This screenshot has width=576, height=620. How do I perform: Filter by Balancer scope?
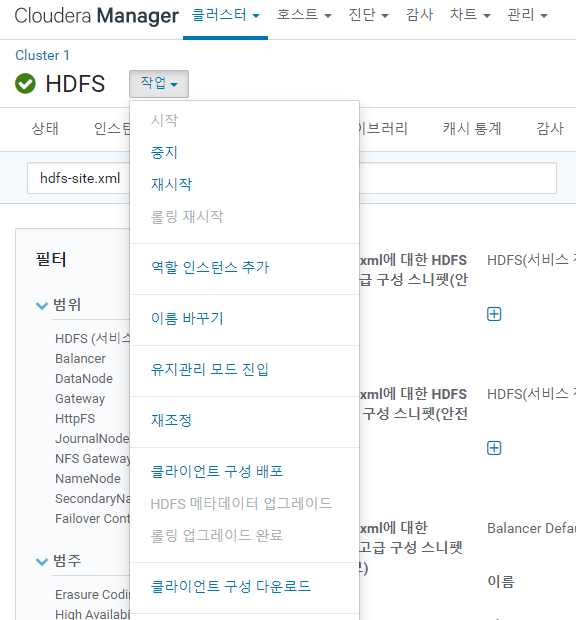point(80,359)
